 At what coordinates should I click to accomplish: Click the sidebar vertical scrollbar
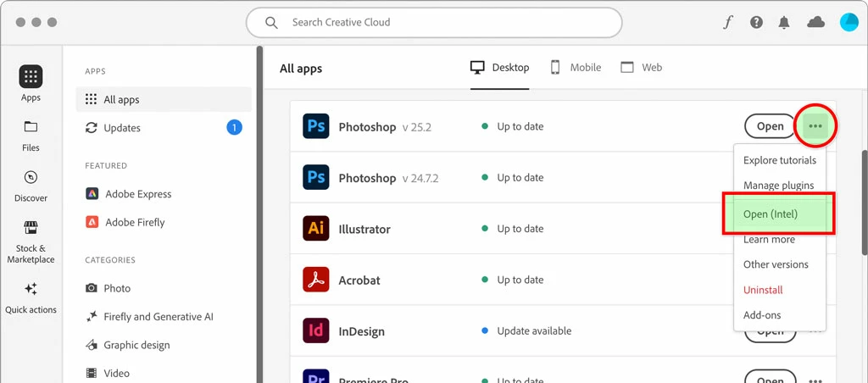(259, 214)
